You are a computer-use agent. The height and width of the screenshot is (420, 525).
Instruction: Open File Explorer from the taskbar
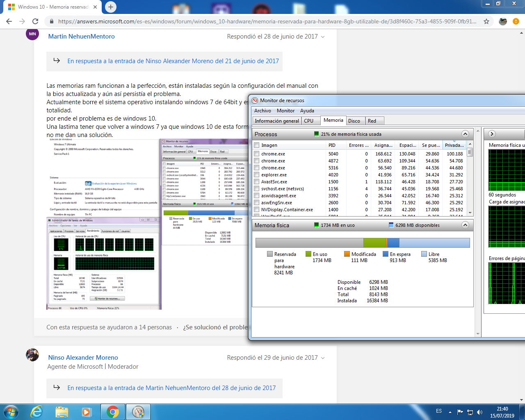click(62, 412)
